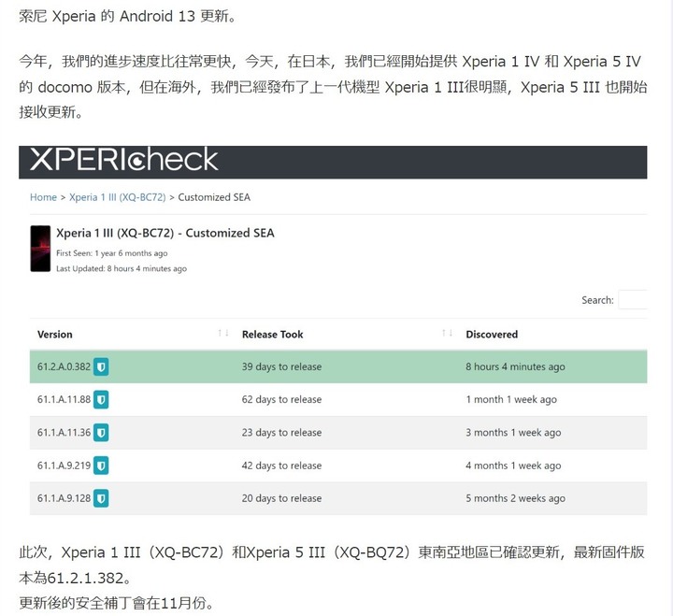Click the '20 days to release' cell
The height and width of the screenshot is (616, 673).
tap(281, 498)
